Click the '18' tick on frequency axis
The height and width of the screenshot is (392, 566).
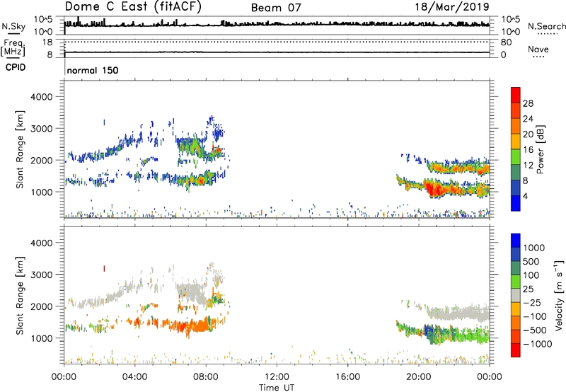(x=47, y=42)
